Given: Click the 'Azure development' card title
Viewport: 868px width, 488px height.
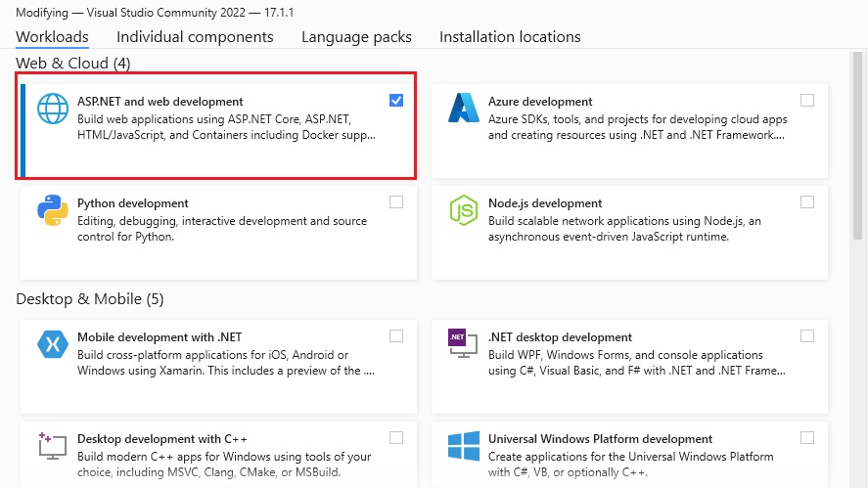Looking at the screenshot, I should [x=540, y=102].
